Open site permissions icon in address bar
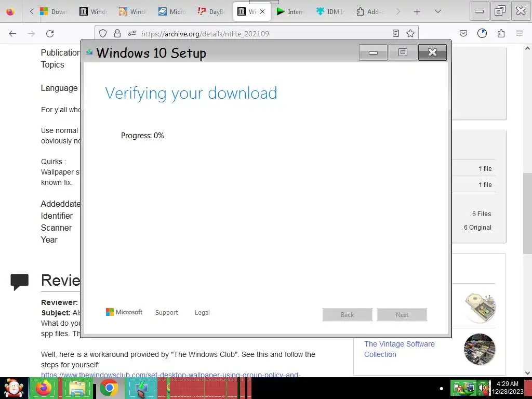532x399 pixels. (x=132, y=33)
